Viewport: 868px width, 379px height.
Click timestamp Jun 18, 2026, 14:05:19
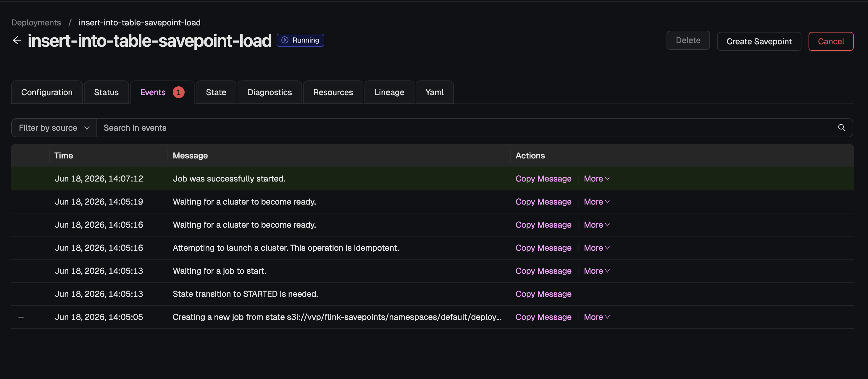99,202
